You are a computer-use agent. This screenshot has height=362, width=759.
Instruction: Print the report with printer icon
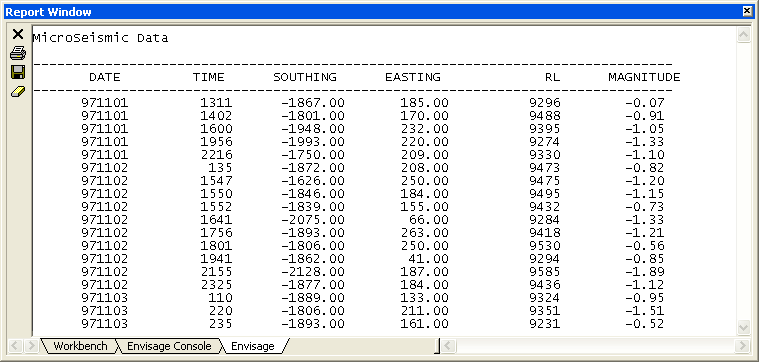pos(18,53)
